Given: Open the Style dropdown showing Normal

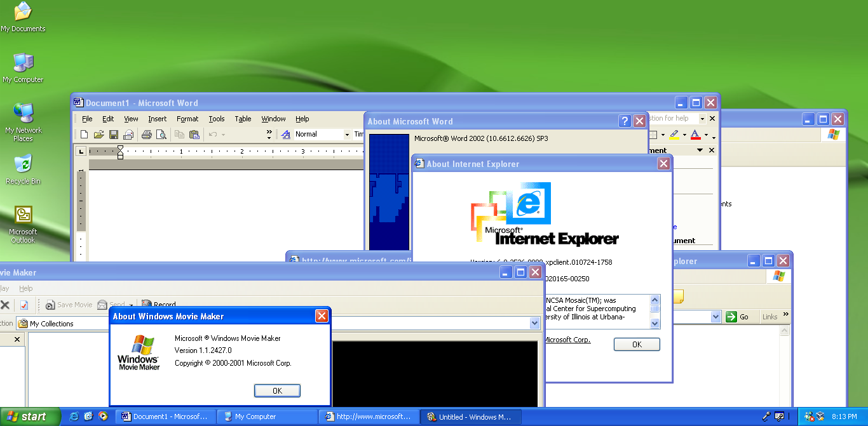Looking at the screenshot, I should click(347, 135).
